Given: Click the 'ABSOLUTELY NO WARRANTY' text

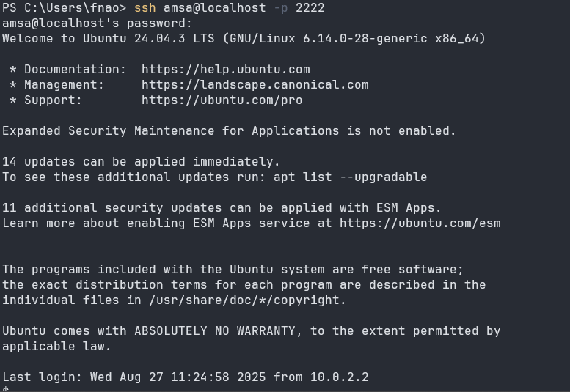Looking at the screenshot, I should (218, 330).
